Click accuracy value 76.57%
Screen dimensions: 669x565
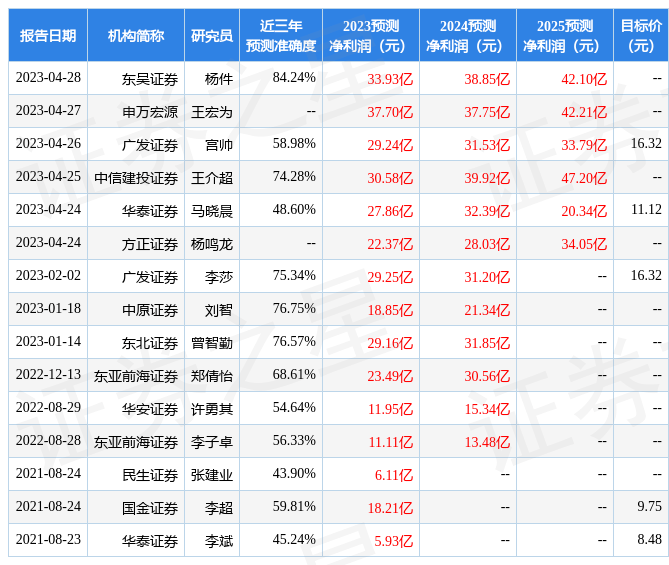(294, 341)
